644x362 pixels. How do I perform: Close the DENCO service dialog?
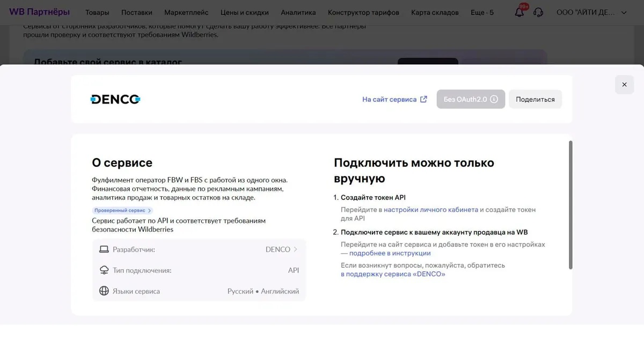click(624, 85)
